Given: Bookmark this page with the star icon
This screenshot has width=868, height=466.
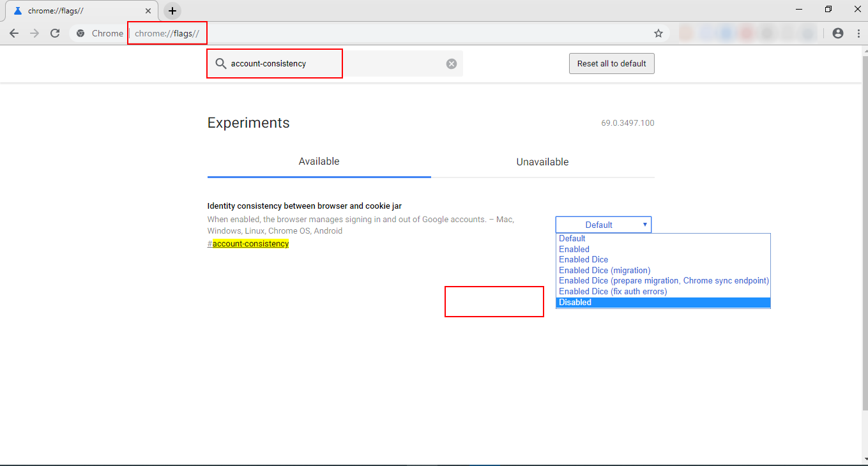Looking at the screenshot, I should (x=659, y=33).
